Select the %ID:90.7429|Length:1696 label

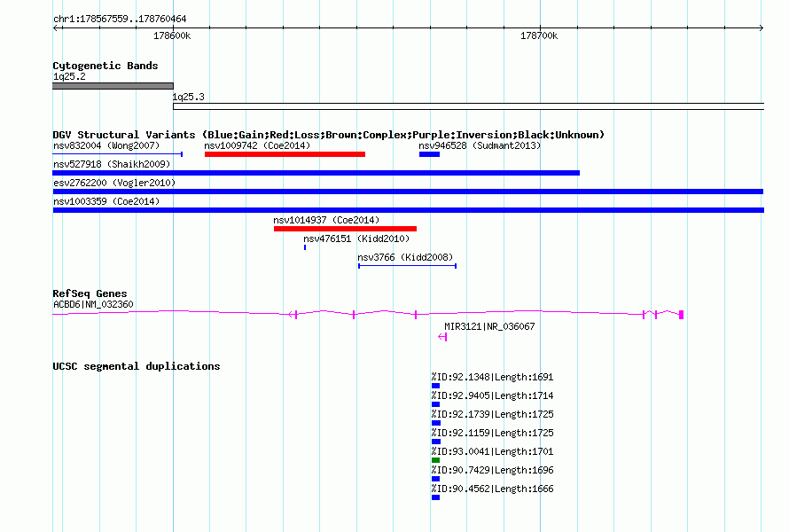click(492, 470)
